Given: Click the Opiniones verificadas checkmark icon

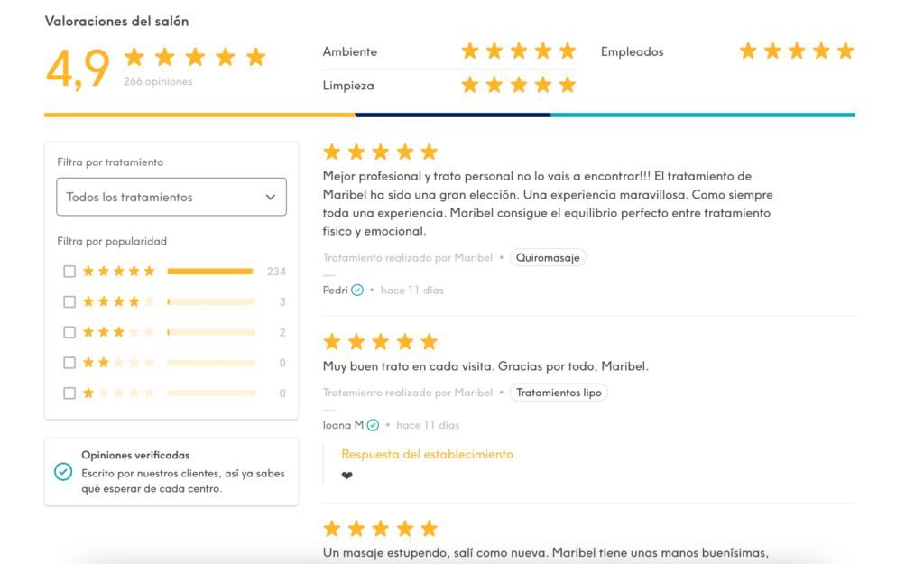Looking at the screenshot, I should coord(63,472).
